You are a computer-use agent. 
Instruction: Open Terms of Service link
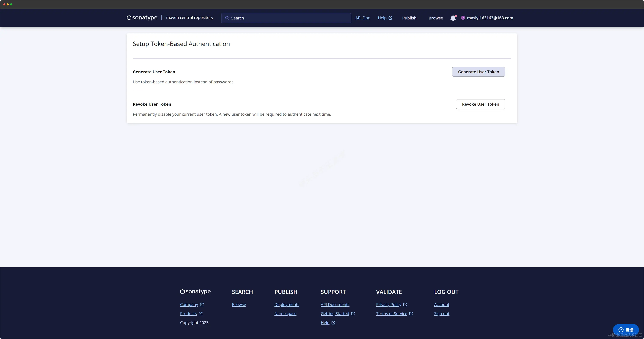pos(391,313)
